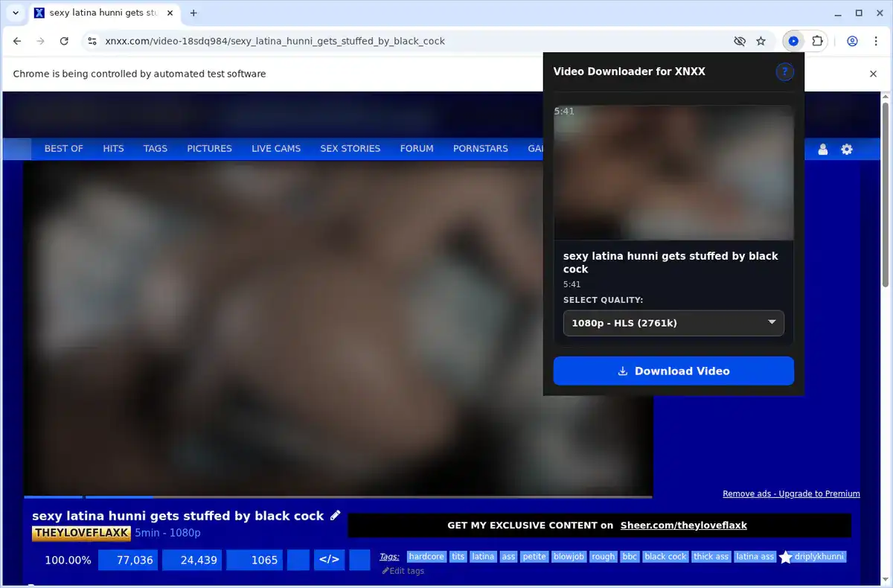Open the tab search dropdown arrow
This screenshot has height=588, width=893.
[x=15, y=13]
